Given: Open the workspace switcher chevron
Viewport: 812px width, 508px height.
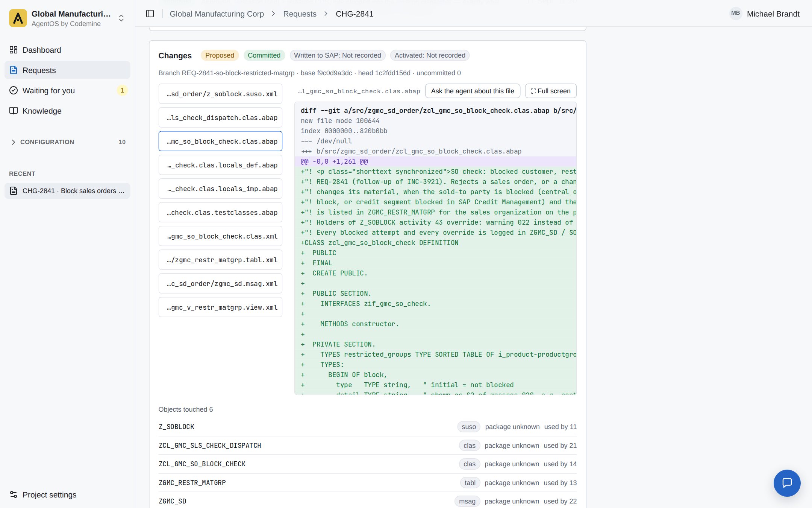Looking at the screenshot, I should coord(121,18).
